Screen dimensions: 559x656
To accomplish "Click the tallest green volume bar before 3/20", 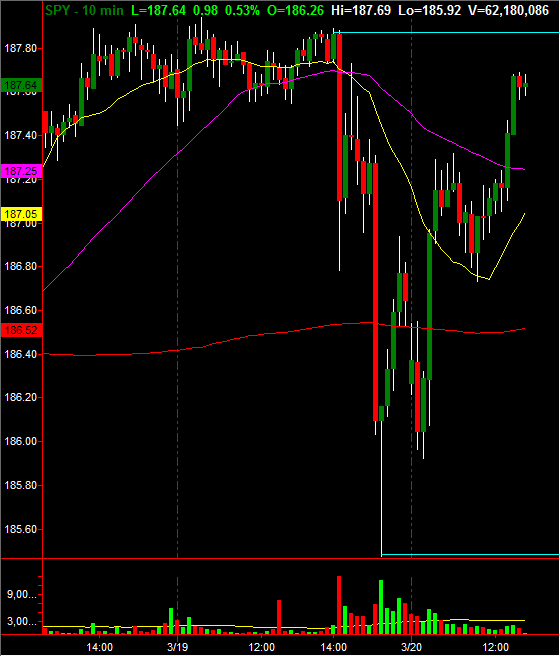I will click(381, 607).
